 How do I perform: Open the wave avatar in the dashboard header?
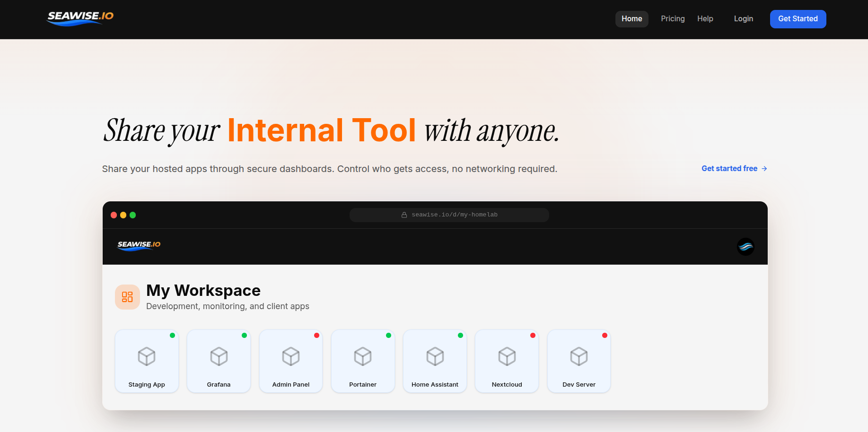(745, 247)
